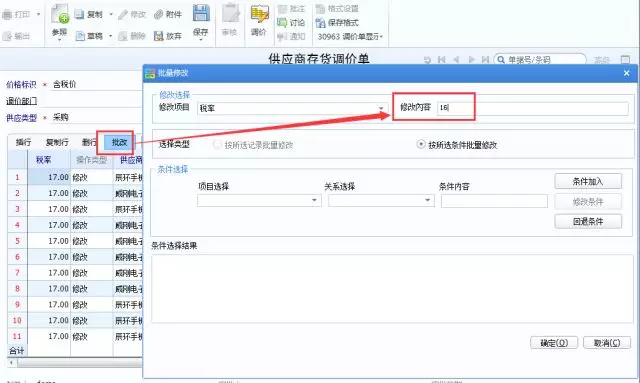Click the 回退条件 button
The width and height of the screenshot is (640, 383).
coord(588,221)
